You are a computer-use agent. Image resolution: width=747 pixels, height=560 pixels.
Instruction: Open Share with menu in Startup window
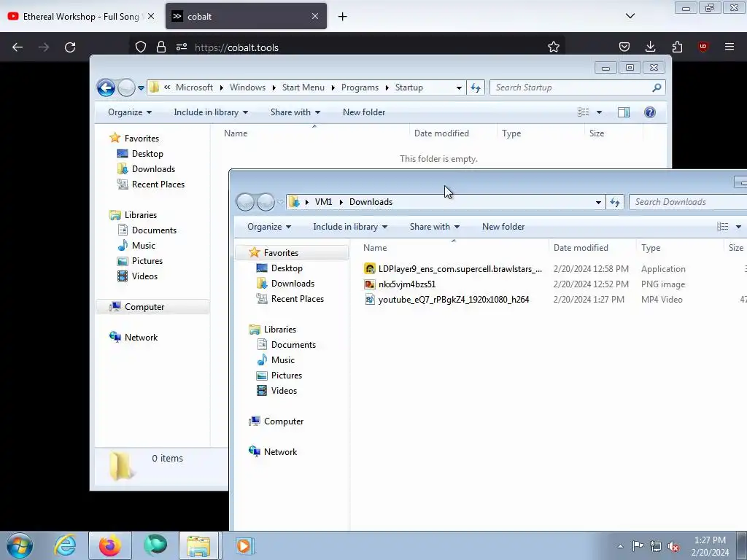click(x=295, y=112)
